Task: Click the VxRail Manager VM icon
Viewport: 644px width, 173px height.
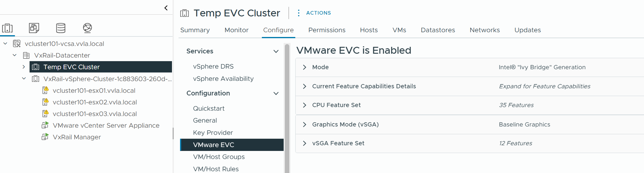Action: point(45,137)
